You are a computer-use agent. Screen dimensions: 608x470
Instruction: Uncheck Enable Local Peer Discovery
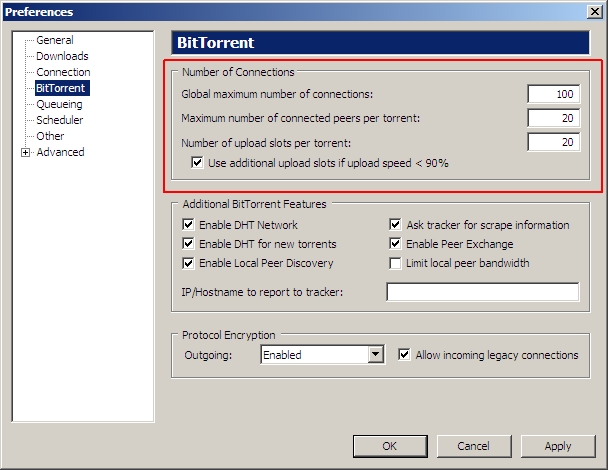[x=188, y=263]
